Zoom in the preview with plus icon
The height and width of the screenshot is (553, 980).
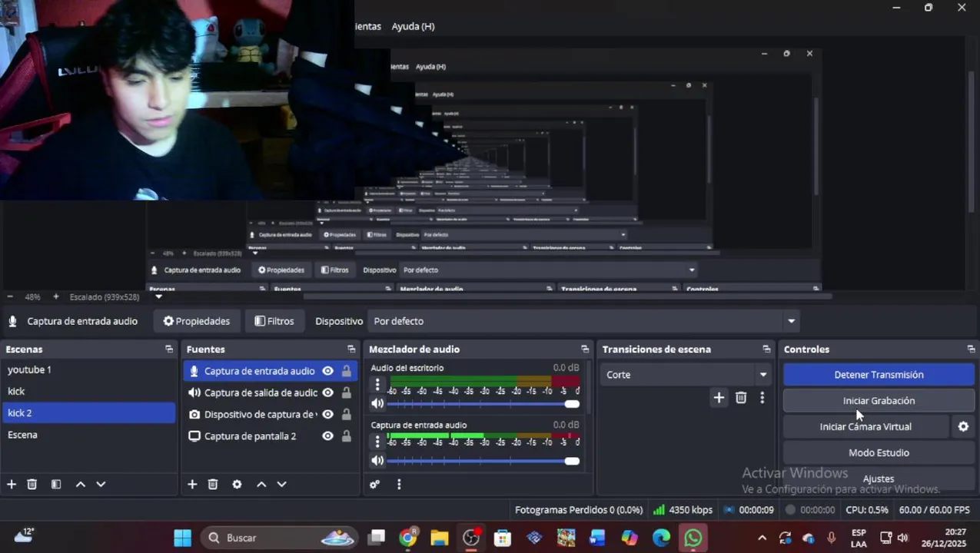(x=56, y=296)
